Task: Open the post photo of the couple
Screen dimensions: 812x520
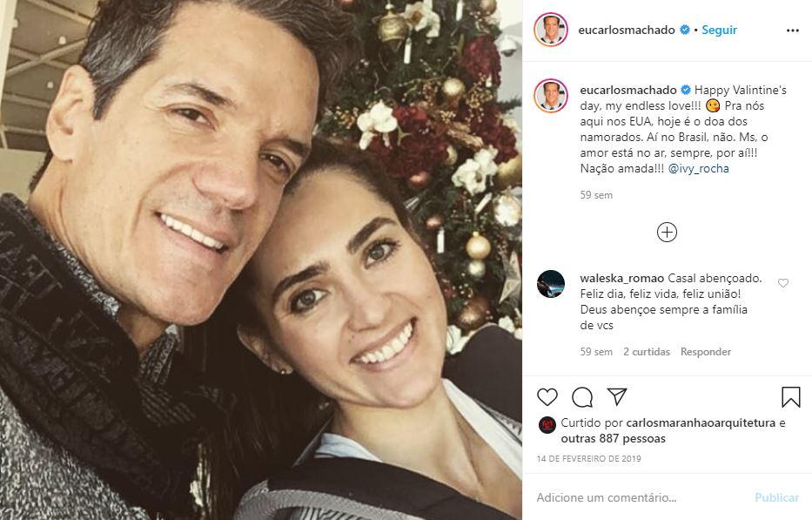Action: tap(261, 260)
